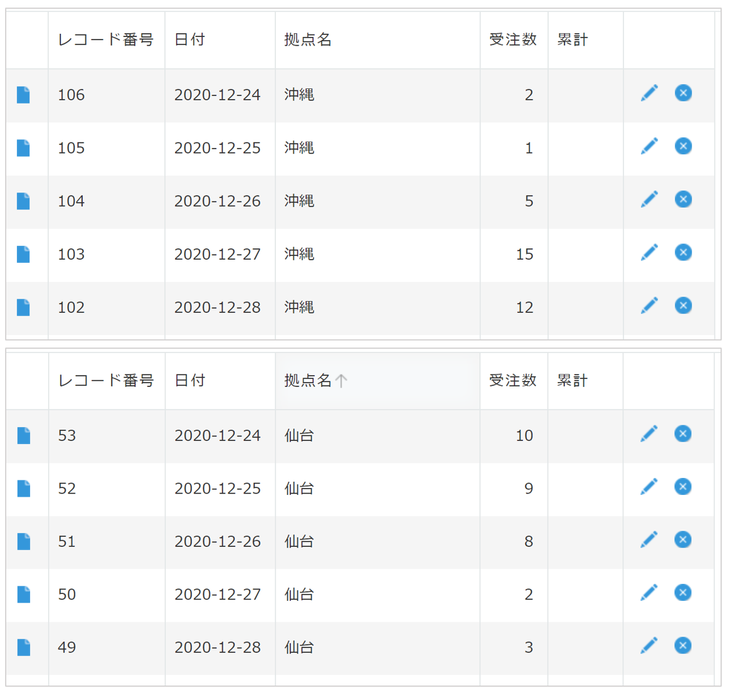Delete record 49 via its X icon
Screen dimensions: 730x700
(683, 645)
